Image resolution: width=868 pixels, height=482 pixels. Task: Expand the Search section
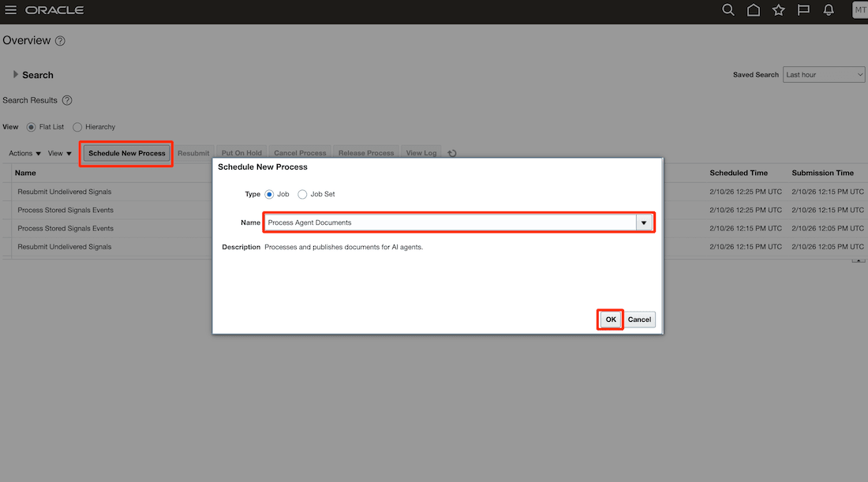[x=17, y=74]
